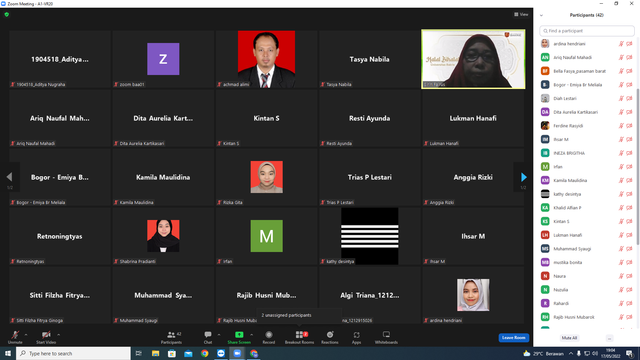Select Bella Fasya_pasaman barat in list
This screenshot has height=360, width=640.
[x=587, y=71]
